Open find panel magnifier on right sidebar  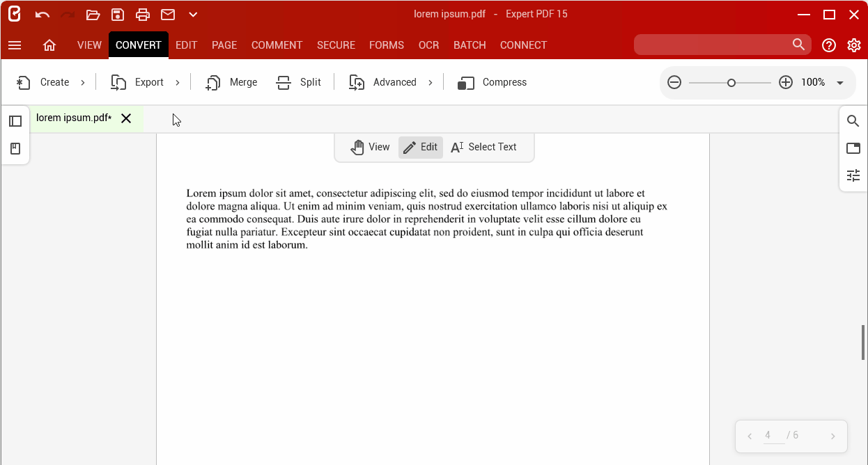click(x=853, y=121)
